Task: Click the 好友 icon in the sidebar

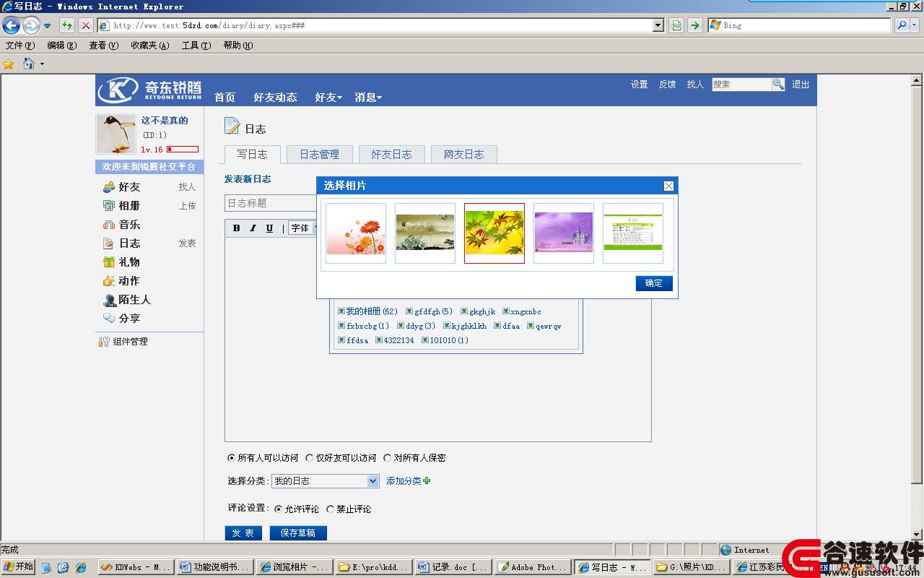Action: 109,187
